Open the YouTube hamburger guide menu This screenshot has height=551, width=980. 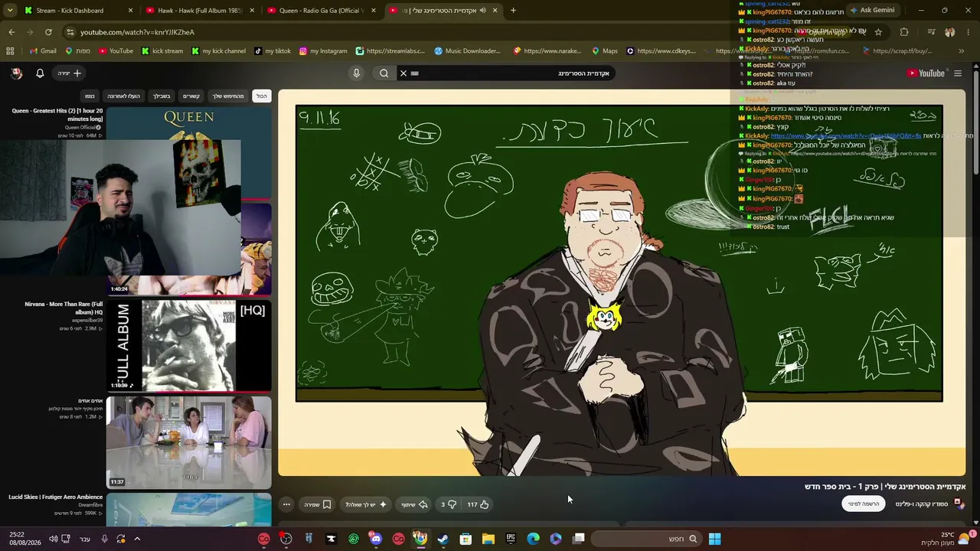(x=958, y=73)
